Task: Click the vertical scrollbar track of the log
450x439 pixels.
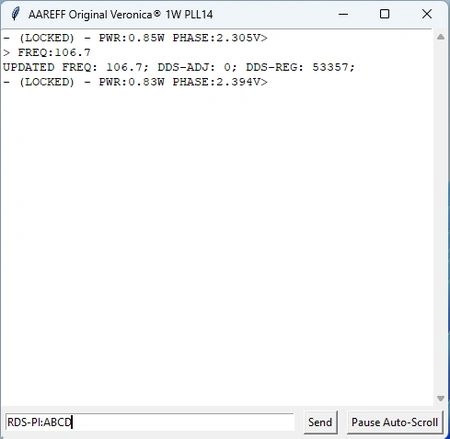Action: (x=441, y=218)
